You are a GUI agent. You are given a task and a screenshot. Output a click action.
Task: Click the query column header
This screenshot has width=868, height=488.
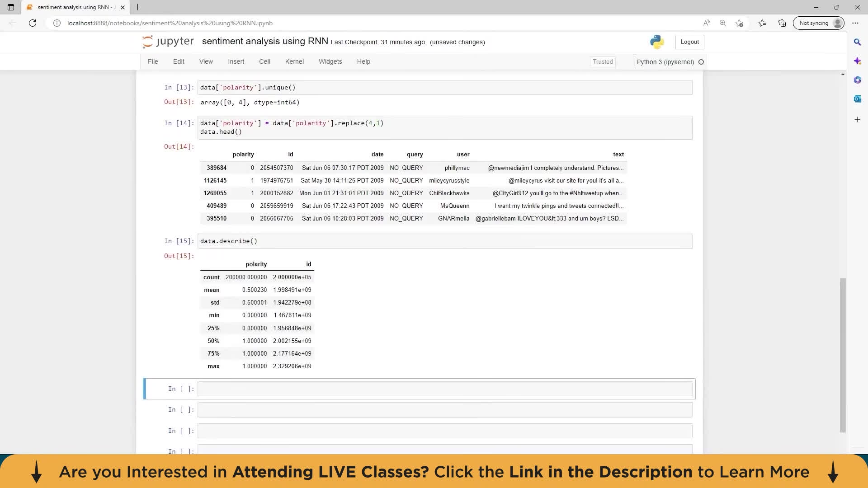415,155
